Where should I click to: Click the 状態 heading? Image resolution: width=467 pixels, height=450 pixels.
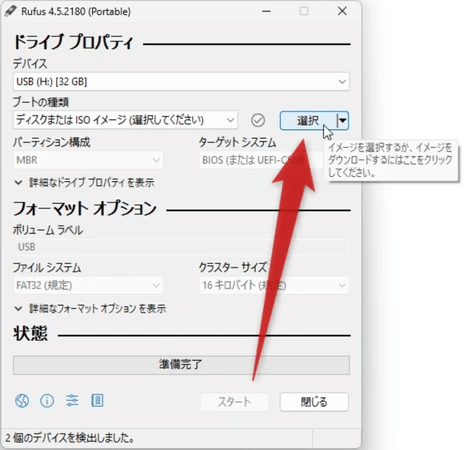click(x=31, y=333)
